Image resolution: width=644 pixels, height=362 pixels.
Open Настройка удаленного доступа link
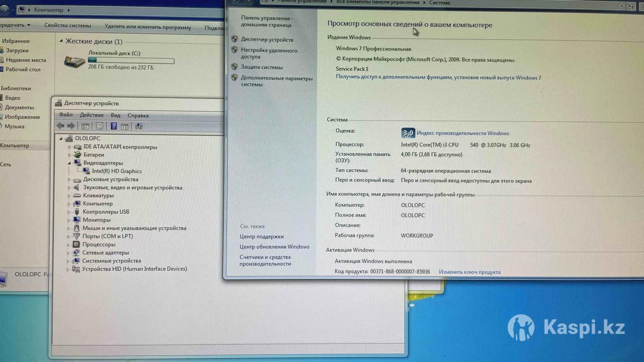[269, 53]
